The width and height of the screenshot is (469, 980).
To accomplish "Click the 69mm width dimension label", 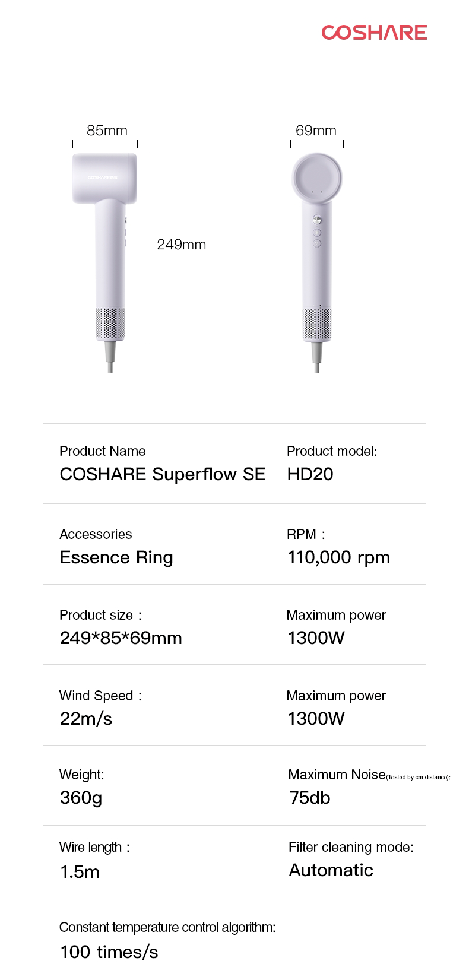I will click(316, 131).
